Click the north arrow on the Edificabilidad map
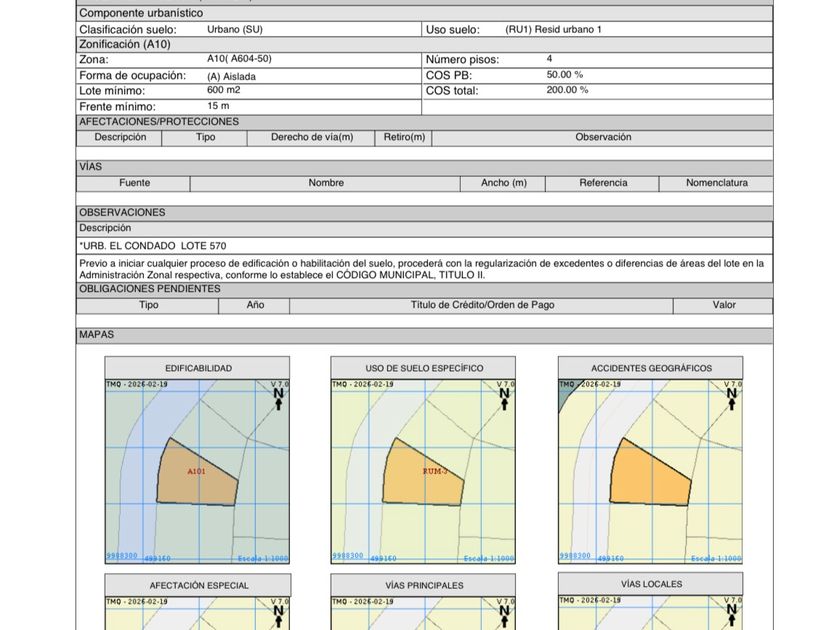Image resolution: width=840 pixels, height=630 pixels. click(278, 399)
